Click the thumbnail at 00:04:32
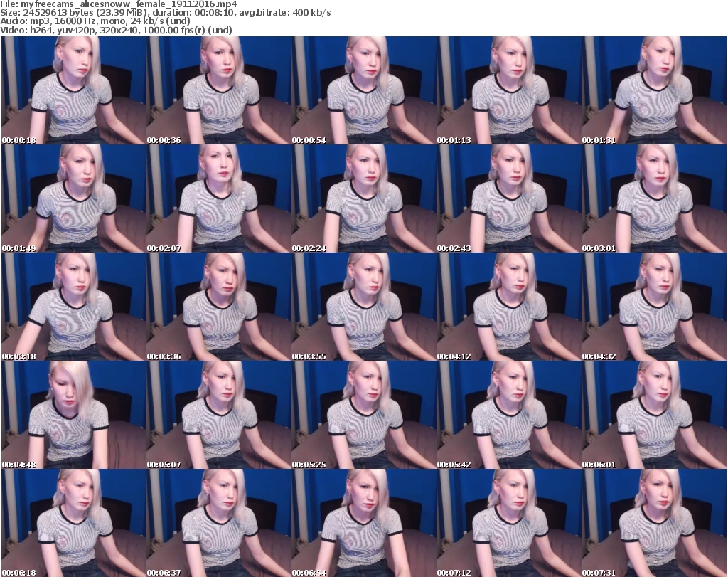The height and width of the screenshot is (577, 728). (x=654, y=307)
